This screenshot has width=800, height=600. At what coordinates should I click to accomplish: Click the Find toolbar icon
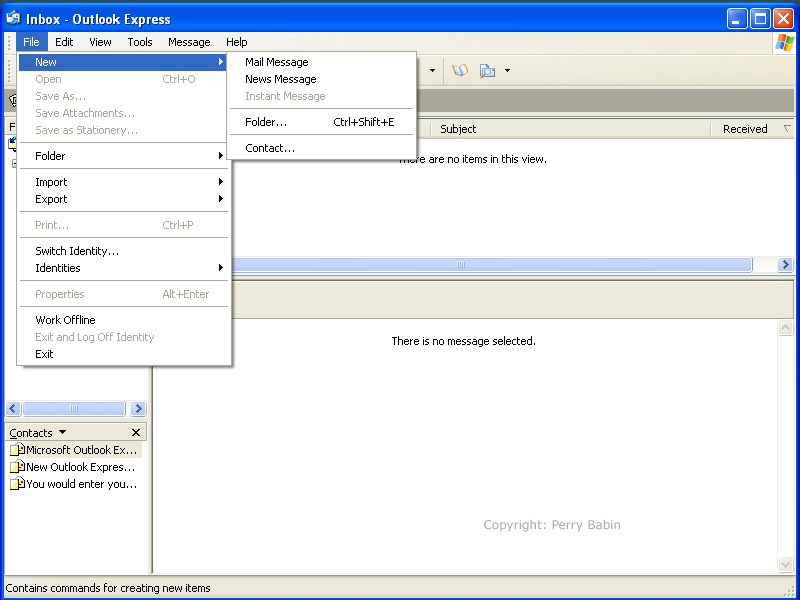point(488,71)
